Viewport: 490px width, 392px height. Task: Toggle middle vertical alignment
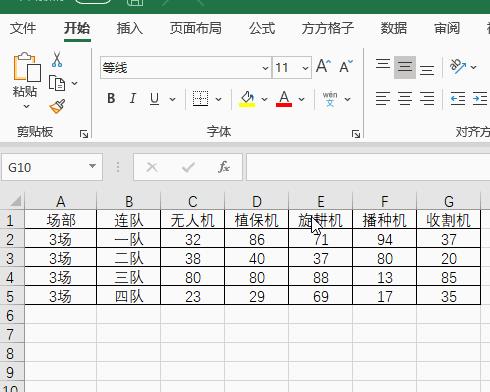(405, 67)
